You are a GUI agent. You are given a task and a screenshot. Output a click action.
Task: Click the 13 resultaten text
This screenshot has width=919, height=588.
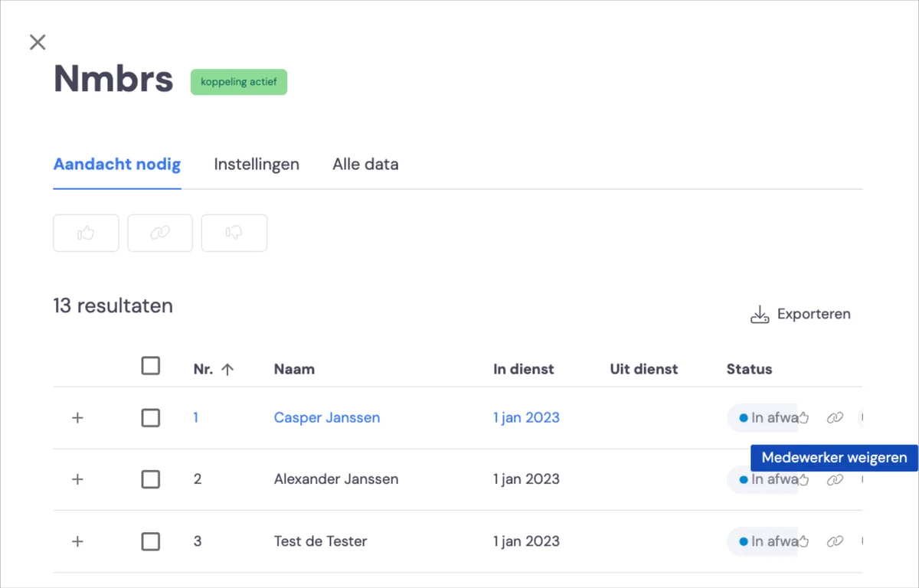coord(113,306)
